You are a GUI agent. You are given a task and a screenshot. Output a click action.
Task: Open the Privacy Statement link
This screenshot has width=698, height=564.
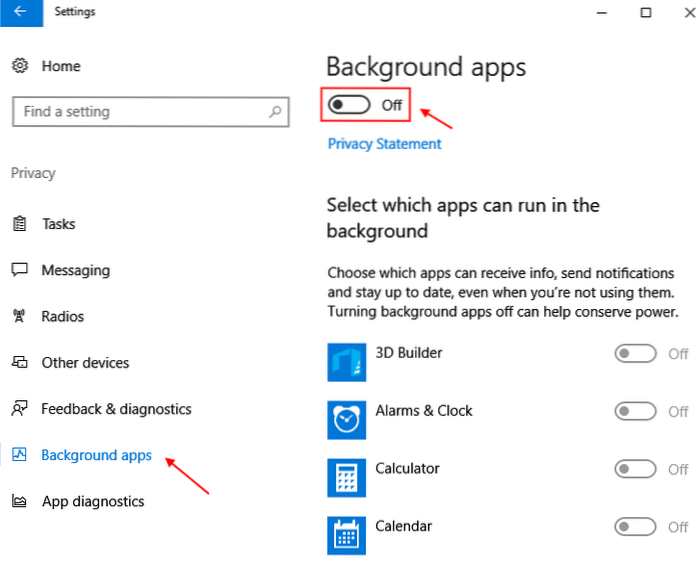pos(384,144)
